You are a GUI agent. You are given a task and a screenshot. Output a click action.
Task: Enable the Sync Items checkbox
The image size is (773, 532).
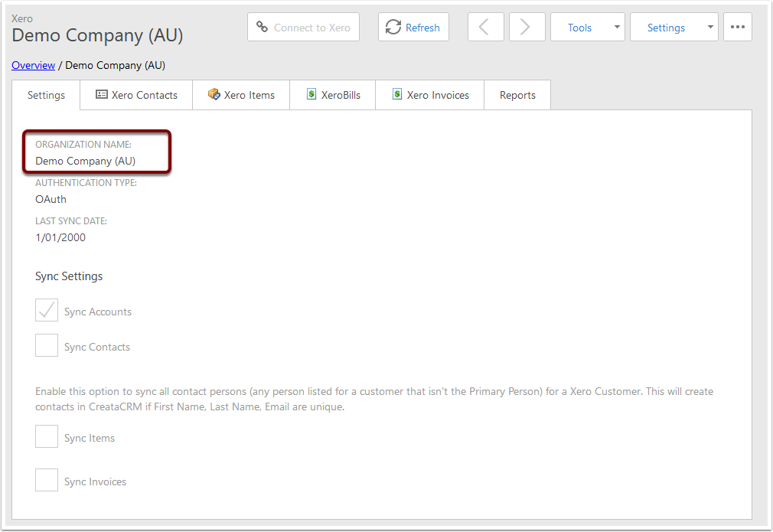click(x=47, y=436)
